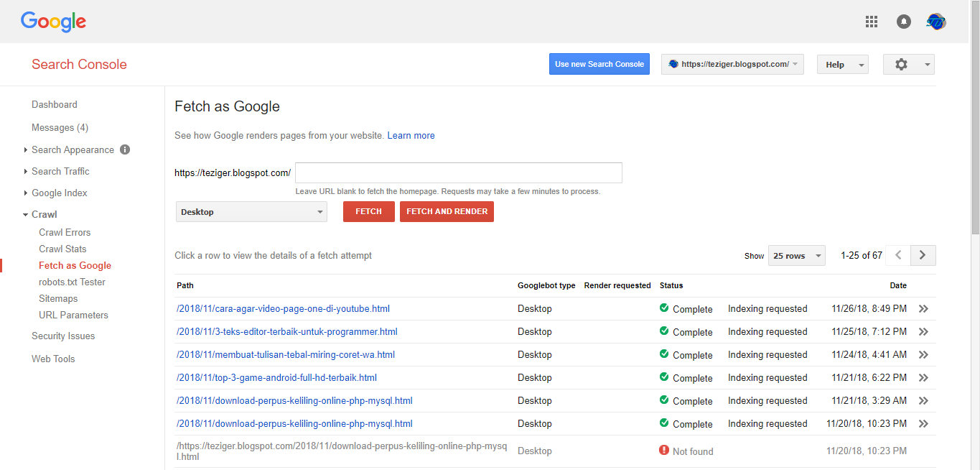Image resolution: width=980 pixels, height=470 pixels.
Task: Open the Google apps grid icon
Action: (x=872, y=22)
